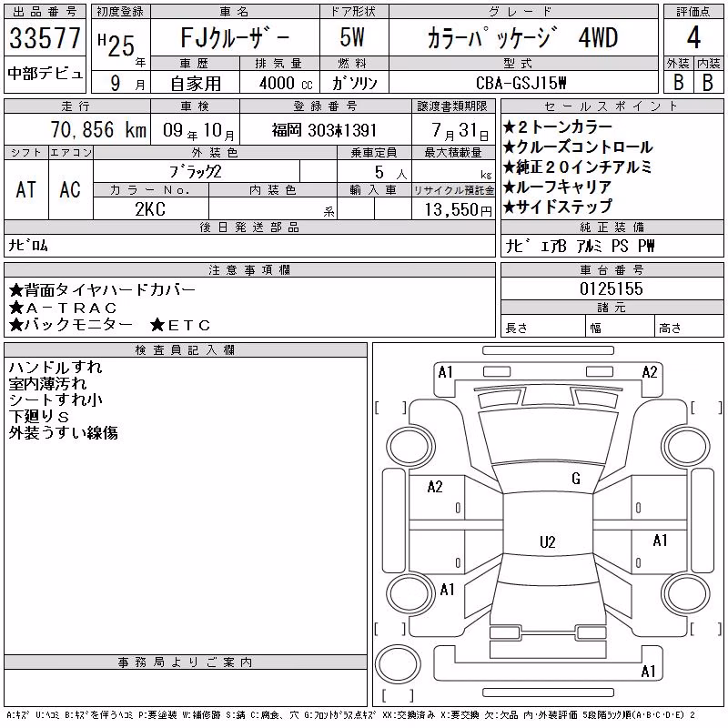Select seating capacity 5人
Viewport: 728px width, 728px height.
click(390, 173)
